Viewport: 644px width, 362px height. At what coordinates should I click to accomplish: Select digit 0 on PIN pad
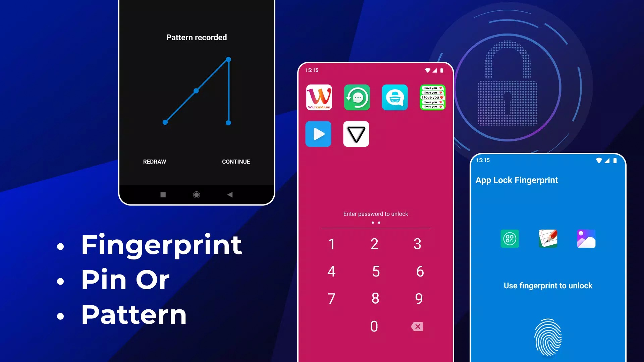375,326
